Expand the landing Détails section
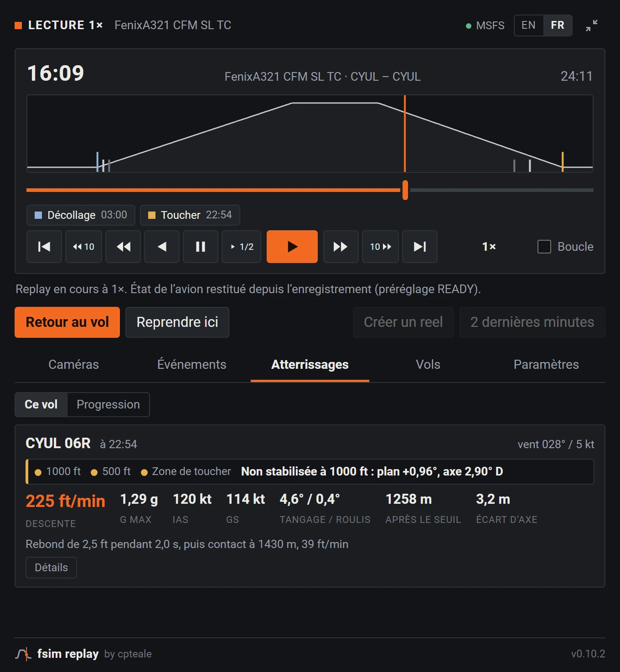 (51, 568)
